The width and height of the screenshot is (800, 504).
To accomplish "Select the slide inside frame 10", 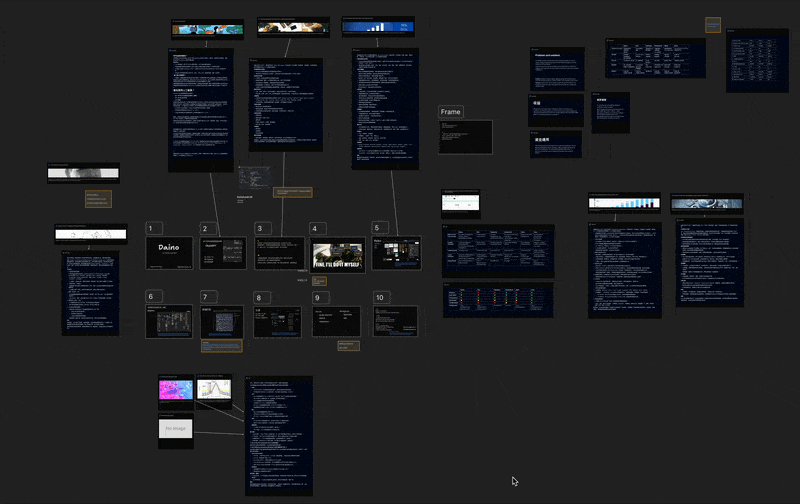I will pyautogui.click(x=395, y=321).
